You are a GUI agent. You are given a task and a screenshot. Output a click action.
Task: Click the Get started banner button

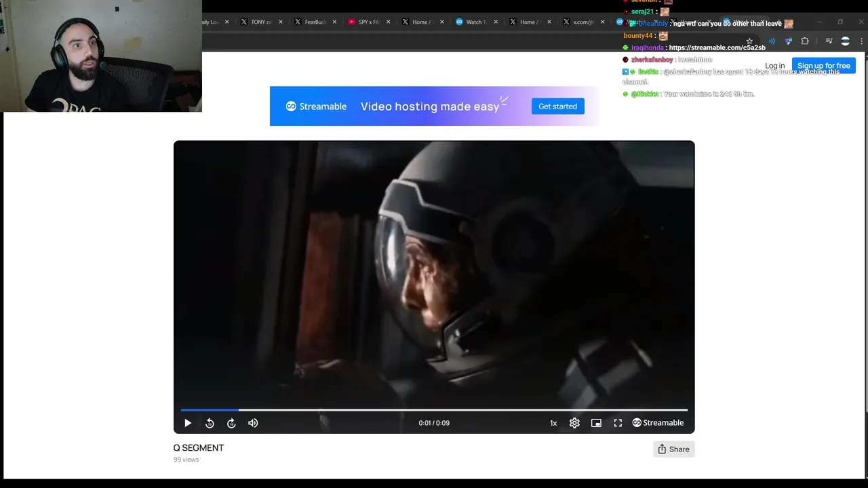pos(557,106)
